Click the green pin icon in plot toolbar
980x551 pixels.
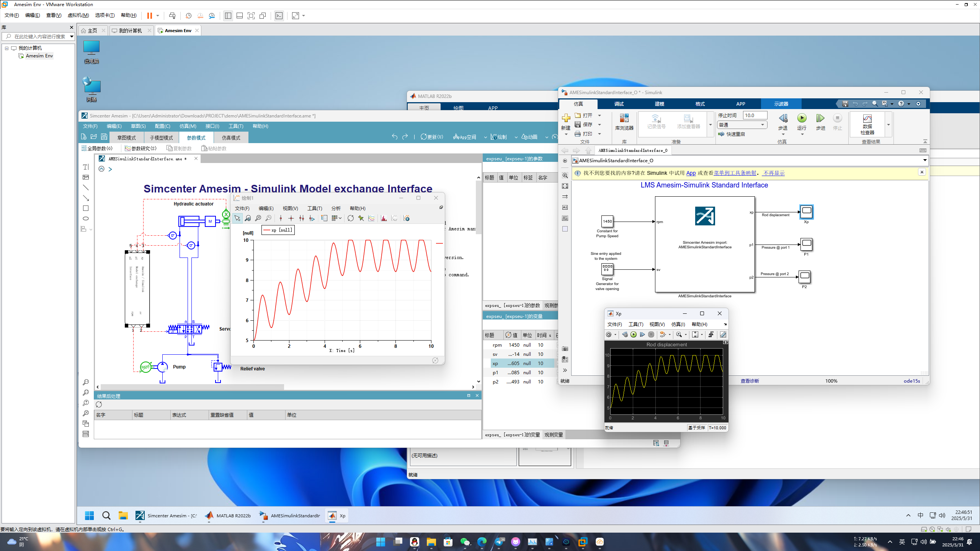click(x=361, y=218)
